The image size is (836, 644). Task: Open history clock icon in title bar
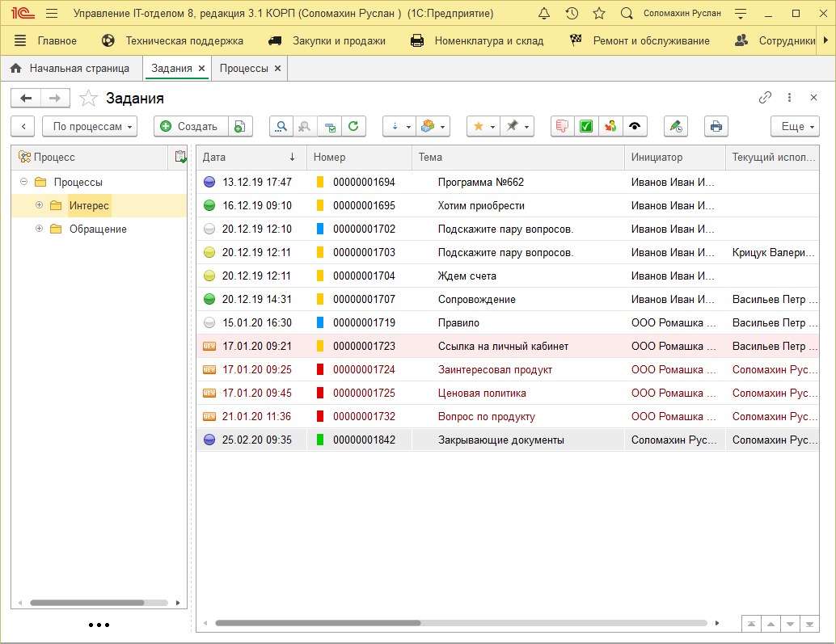tap(572, 14)
